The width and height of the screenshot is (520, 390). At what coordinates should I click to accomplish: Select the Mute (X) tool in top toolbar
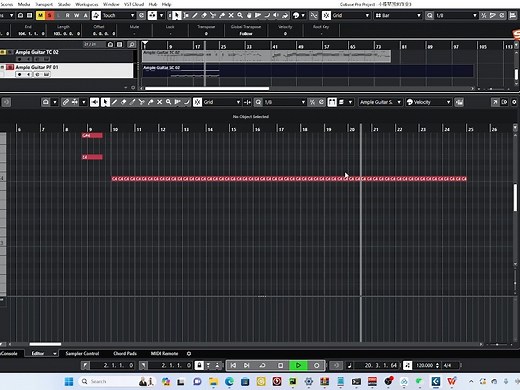pyautogui.click(x=231, y=15)
